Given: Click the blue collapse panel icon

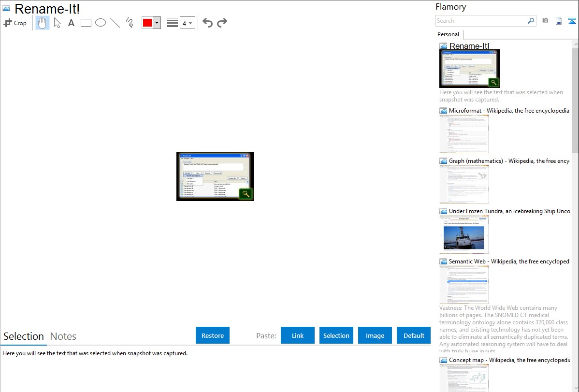Looking at the screenshot, I should coord(572,21).
